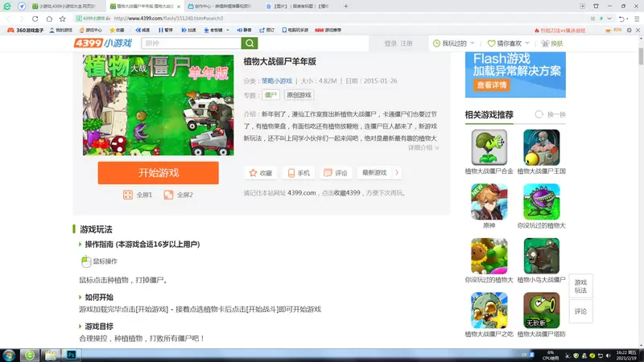Open the browser skin shirt icon
The height and width of the screenshot is (362, 644).
pyautogui.click(x=596, y=6)
